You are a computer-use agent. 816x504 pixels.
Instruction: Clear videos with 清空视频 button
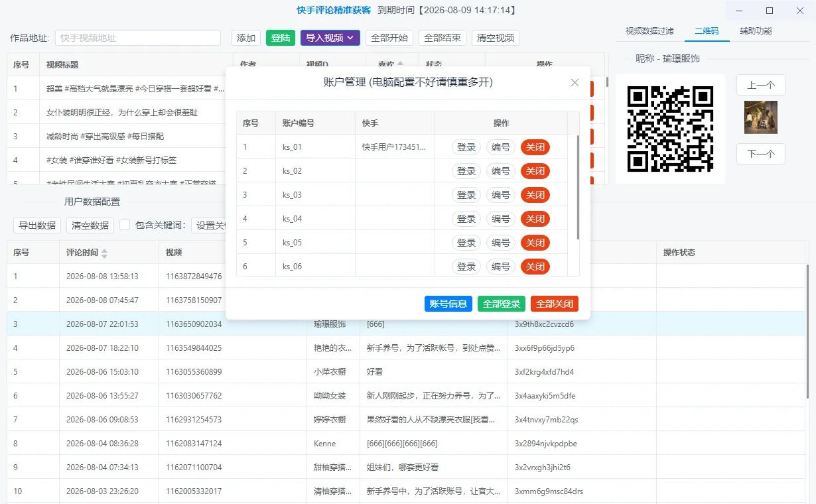click(496, 38)
